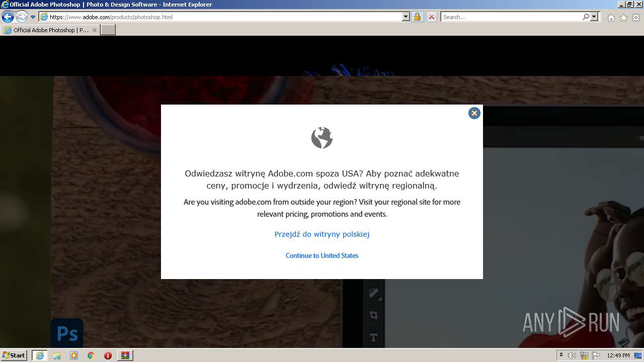The width and height of the screenshot is (644, 362).
Task: Select the type tool icon in background
Action: (373, 337)
